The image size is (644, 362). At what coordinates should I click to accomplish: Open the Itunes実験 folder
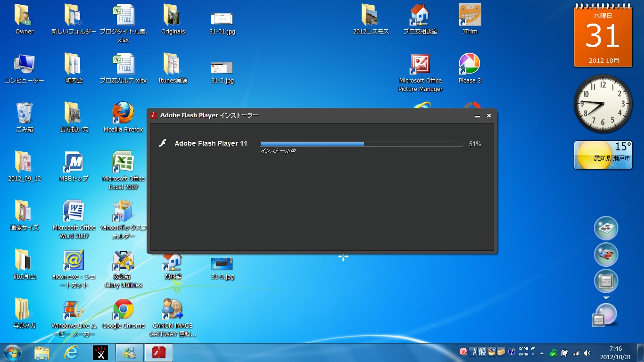(x=173, y=69)
